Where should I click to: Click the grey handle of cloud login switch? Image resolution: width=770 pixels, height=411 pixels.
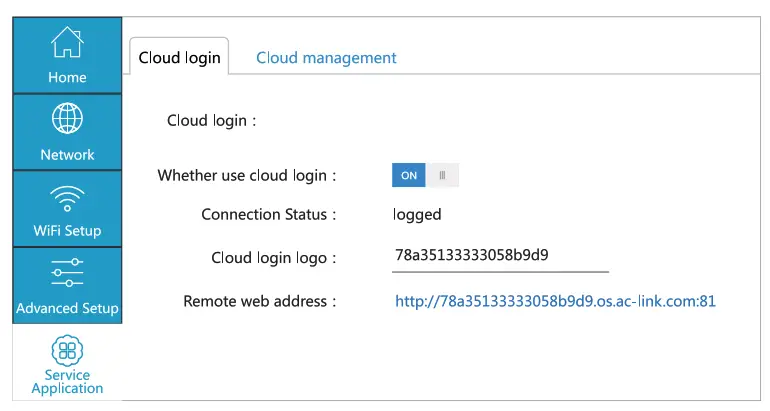(442, 175)
